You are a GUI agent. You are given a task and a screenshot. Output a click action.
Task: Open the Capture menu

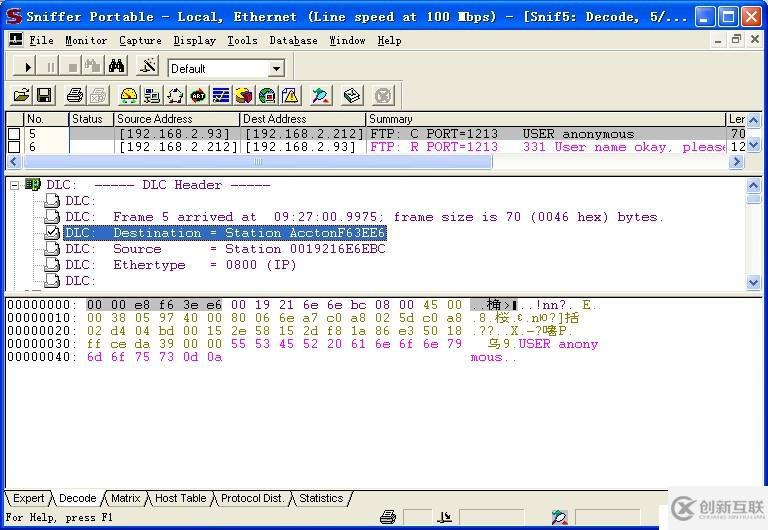[140, 41]
